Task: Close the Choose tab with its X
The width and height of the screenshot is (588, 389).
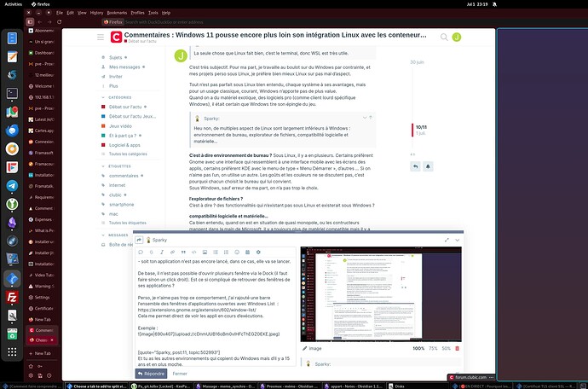Action: tap(52, 340)
